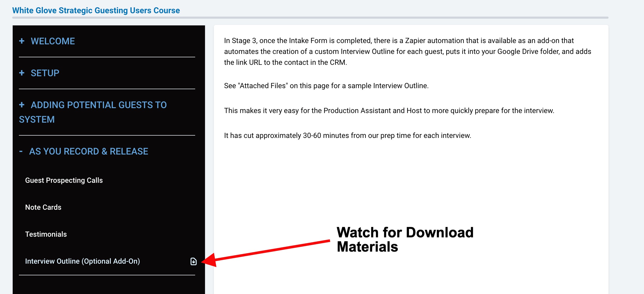Open the Guest Prospecting Calls lesson
This screenshot has height=294, width=644.
point(64,180)
